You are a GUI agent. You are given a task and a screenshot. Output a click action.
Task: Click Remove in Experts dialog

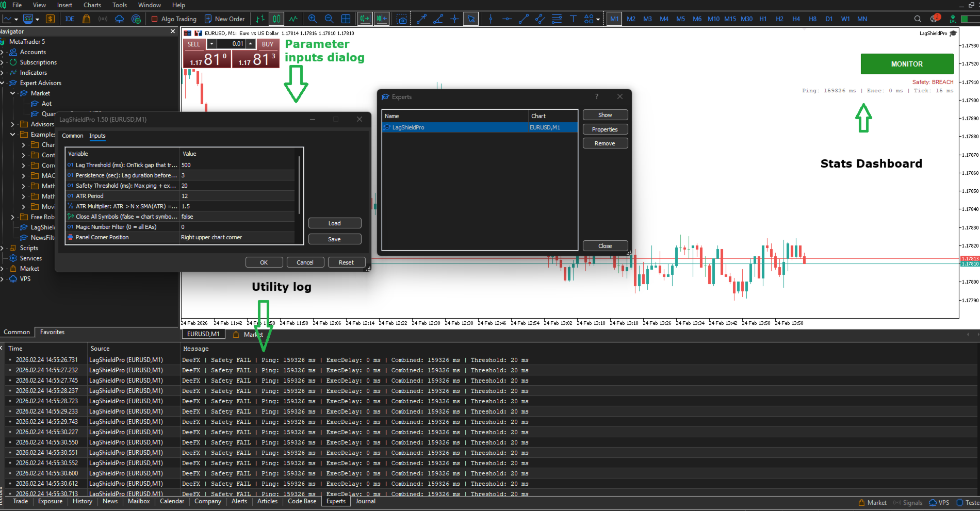click(605, 143)
